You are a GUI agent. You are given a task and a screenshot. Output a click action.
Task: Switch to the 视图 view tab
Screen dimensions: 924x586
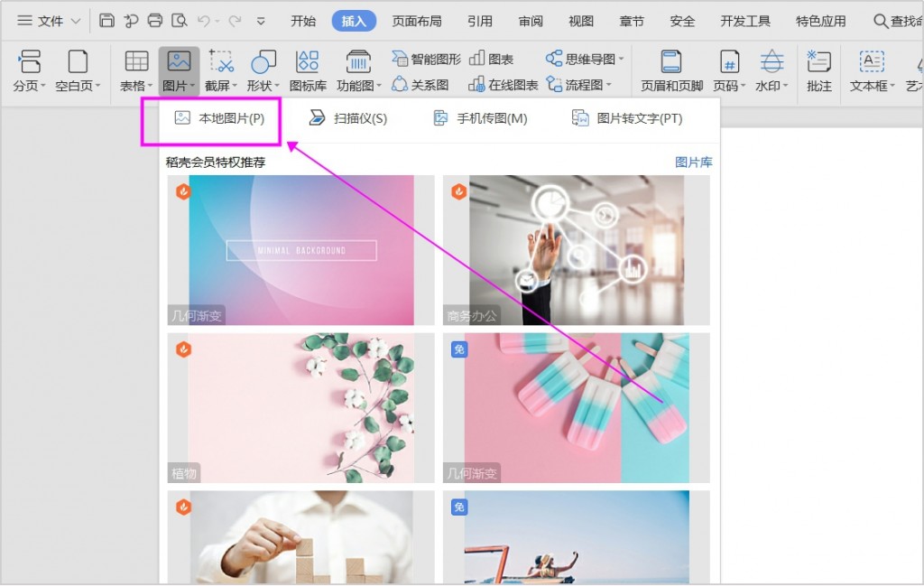[581, 22]
